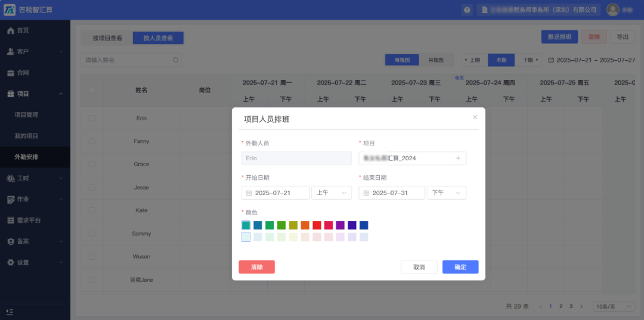This screenshot has width=644, height=320.
Task: Click the 结束日期 date field
Action: coord(392,193)
